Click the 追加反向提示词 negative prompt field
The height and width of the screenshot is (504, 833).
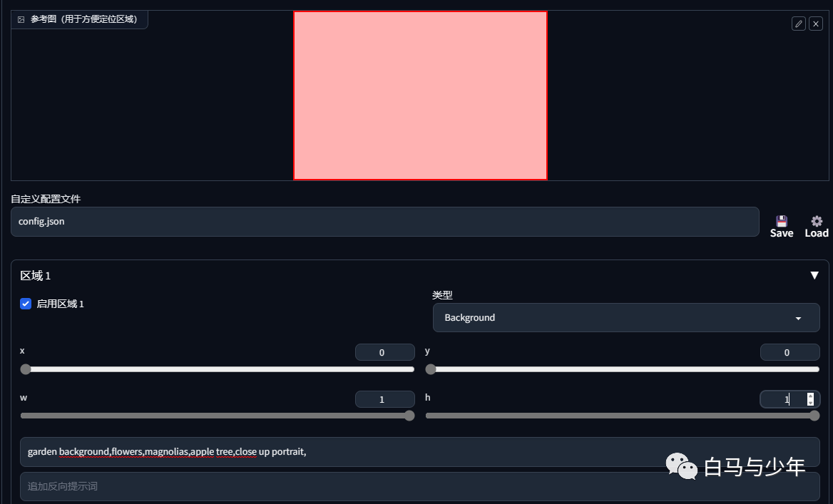point(419,486)
